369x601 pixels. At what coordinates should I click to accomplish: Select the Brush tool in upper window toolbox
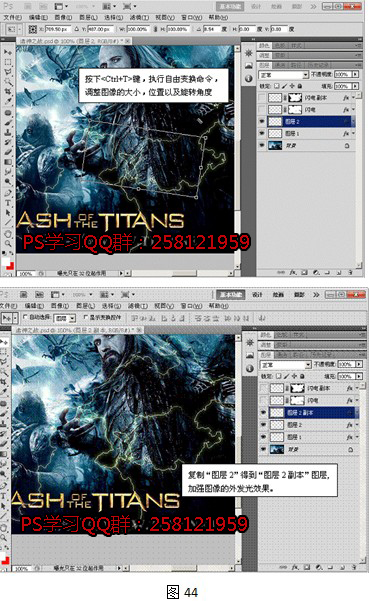point(7,122)
